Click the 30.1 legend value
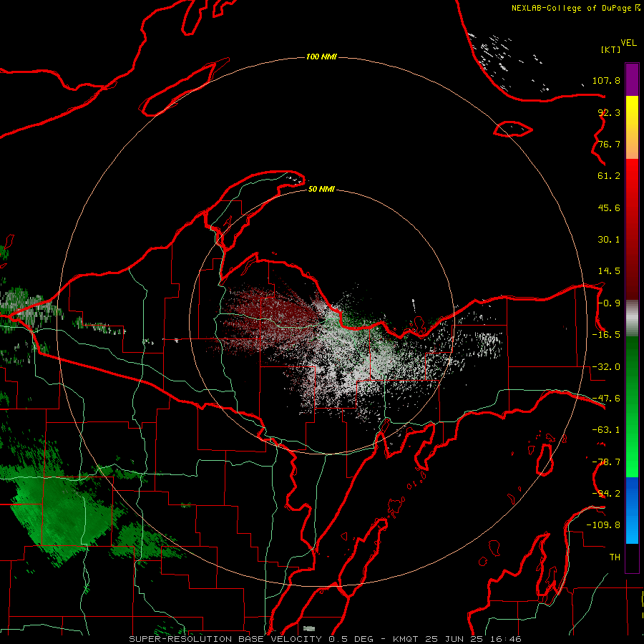 (x=609, y=240)
